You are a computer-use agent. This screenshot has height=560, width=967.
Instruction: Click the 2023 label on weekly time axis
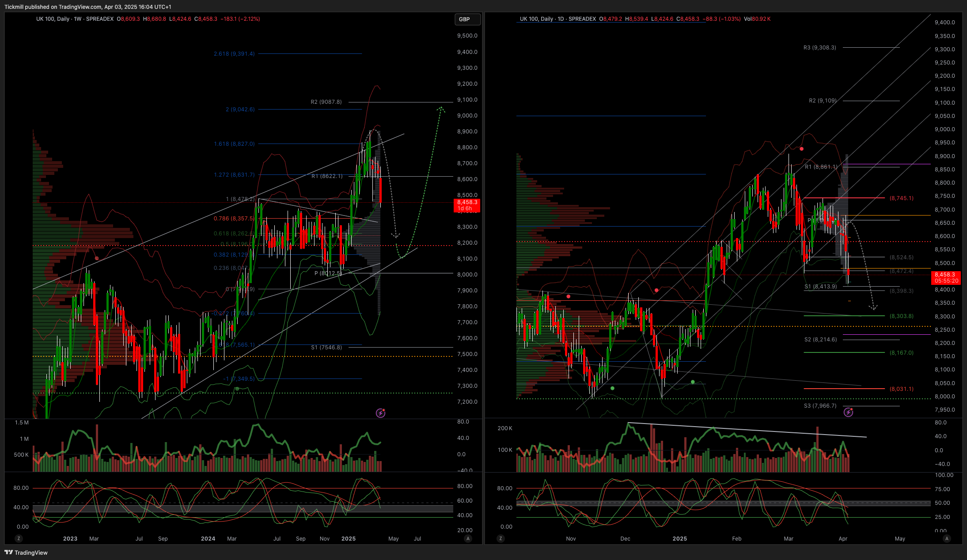click(70, 538)
